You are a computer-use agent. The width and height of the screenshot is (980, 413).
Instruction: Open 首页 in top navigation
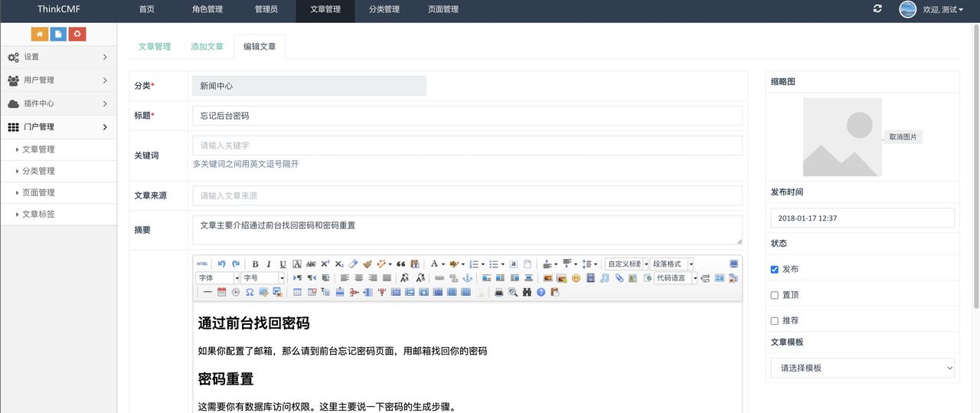[x=146, y=9]
